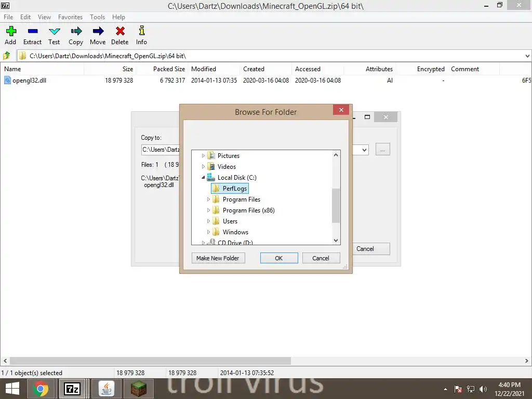Click the Delete toolbar icon
Screen dimensions: 532x399
[x=120, y=31]
